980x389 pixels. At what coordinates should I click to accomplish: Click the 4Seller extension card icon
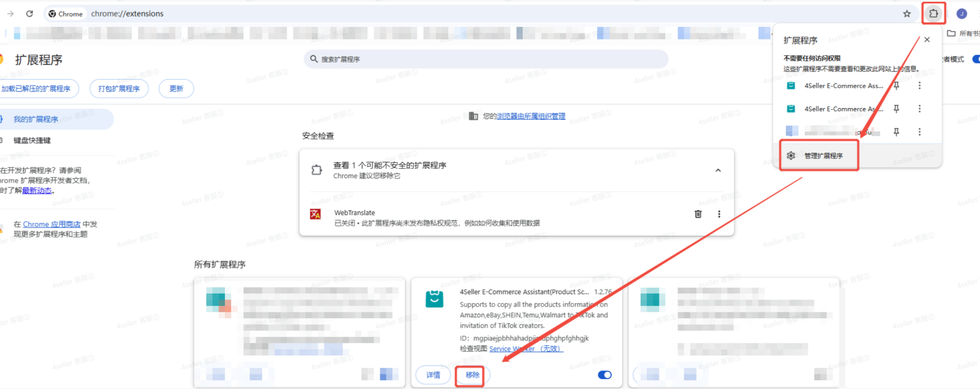pos(434,299)
